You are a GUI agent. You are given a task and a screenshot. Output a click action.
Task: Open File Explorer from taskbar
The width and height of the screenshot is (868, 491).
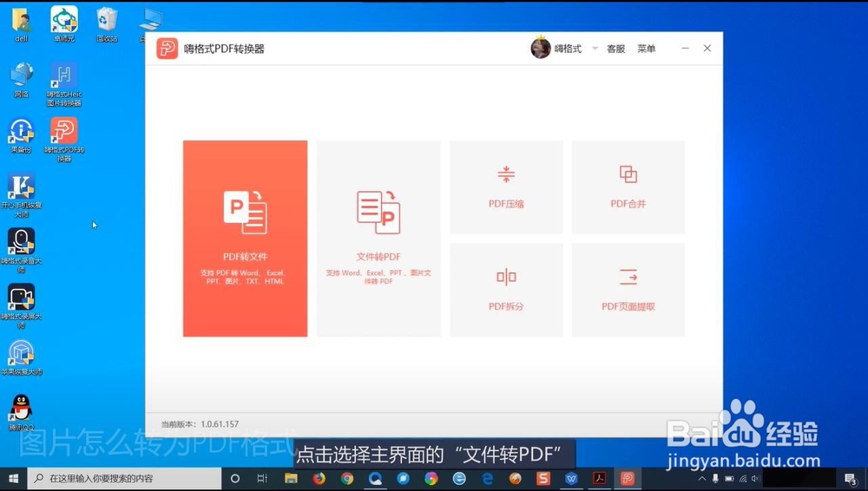[291, 478]
